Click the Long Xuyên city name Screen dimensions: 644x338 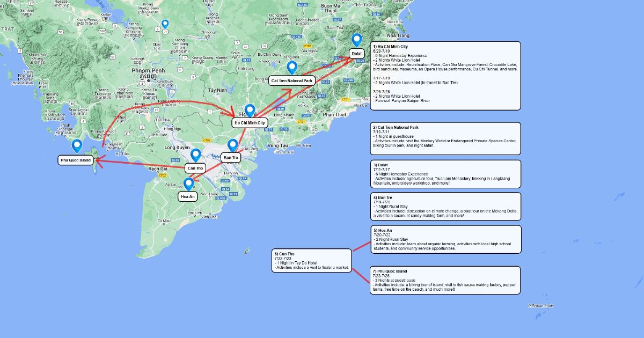[x=177, y=147]
